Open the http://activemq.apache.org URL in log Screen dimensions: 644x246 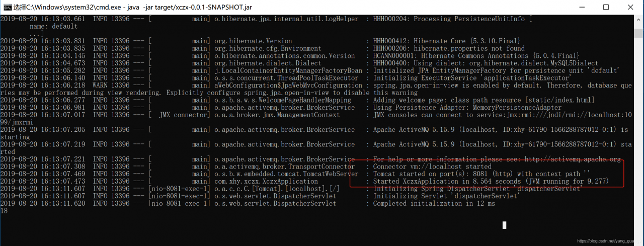coord(573,159)
